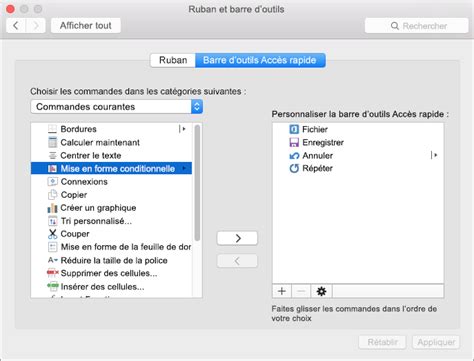Click the minus button below toolbar list
Screen dimensions: 474x361
pos(301,291)
